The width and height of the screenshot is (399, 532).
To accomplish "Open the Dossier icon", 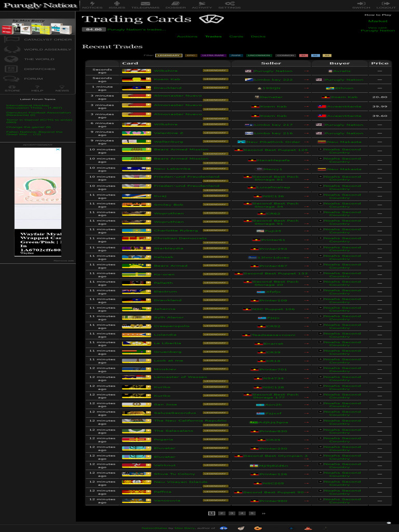I will click(176, 4).
